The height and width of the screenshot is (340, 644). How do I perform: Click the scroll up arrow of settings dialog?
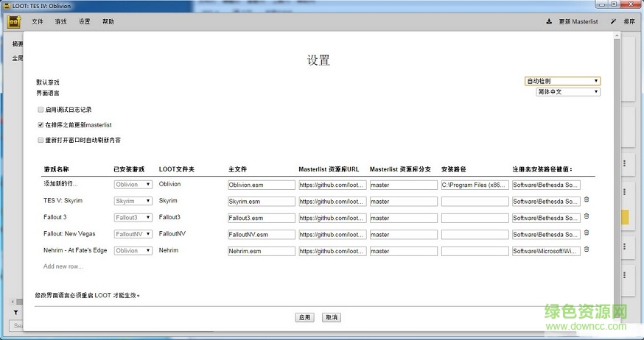pyautogui.click(x=617, y=36)
